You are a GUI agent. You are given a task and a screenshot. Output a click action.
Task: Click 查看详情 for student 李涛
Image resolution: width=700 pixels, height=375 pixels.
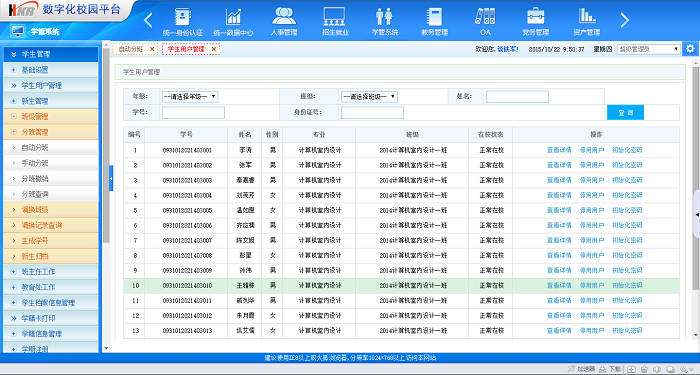point(559,150)
